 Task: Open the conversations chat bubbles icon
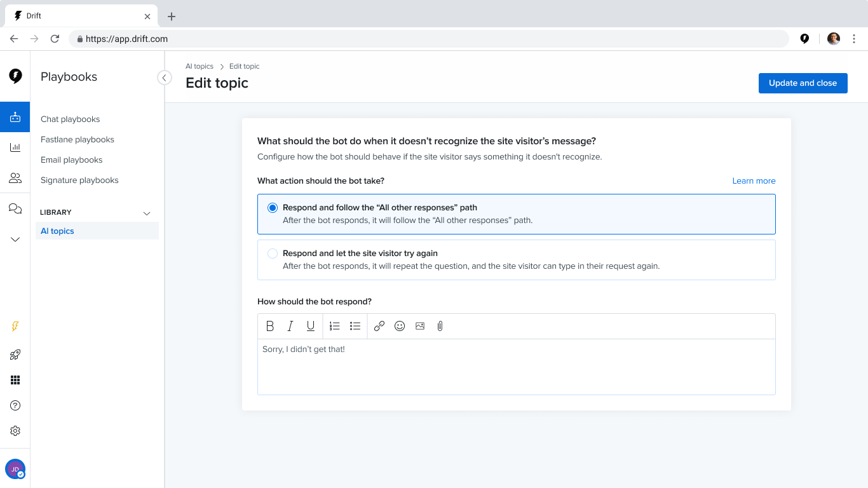(x=15, y=208)
